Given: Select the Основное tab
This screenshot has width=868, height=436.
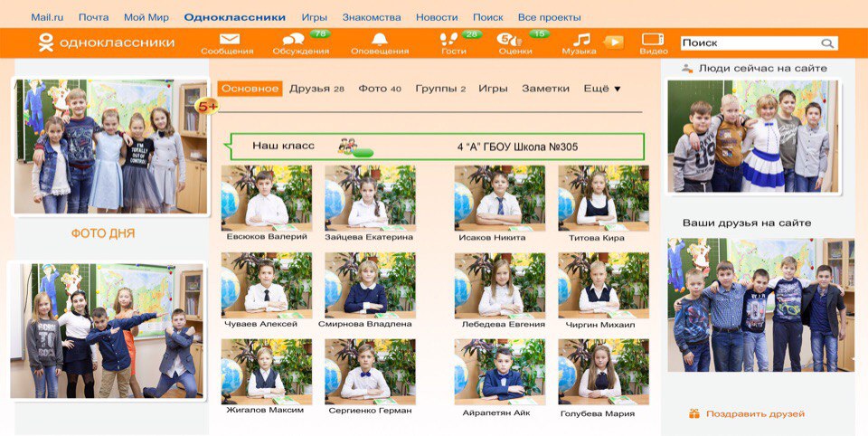Looking at the screenshot, I should coord(250,89).
